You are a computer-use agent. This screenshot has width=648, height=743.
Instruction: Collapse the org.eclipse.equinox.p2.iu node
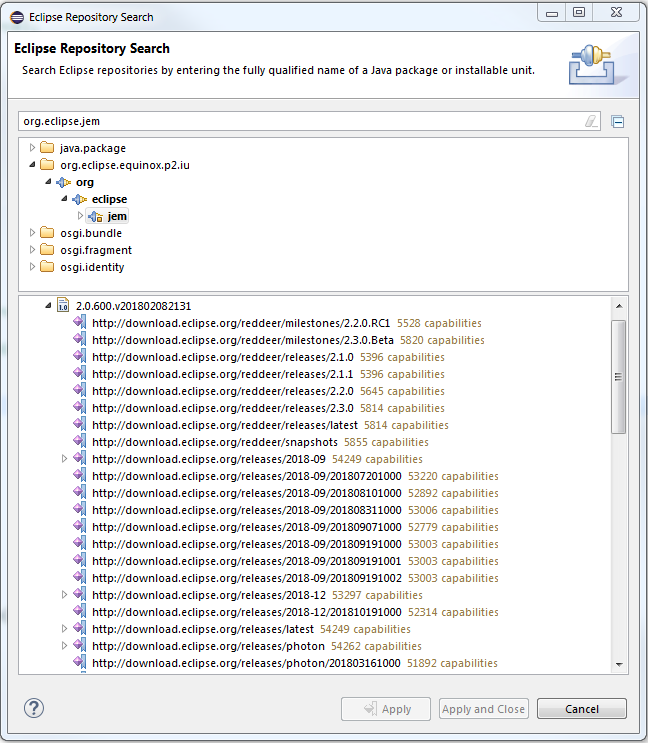pyautogui.click(x=32, y=165)
